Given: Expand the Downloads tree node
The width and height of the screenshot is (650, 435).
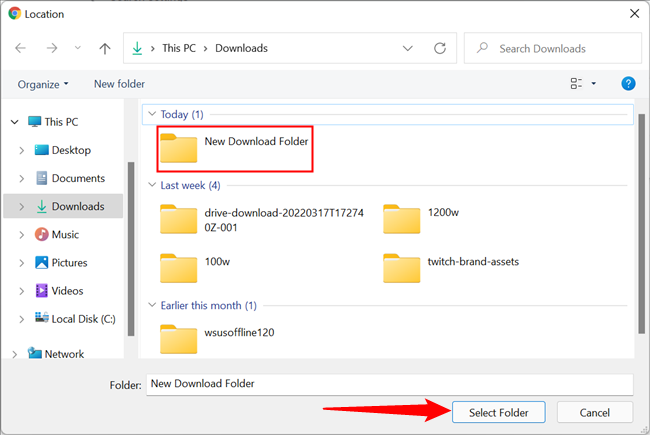Looking at the screenshot, I should pyautogui.click(x=22, y=207).
